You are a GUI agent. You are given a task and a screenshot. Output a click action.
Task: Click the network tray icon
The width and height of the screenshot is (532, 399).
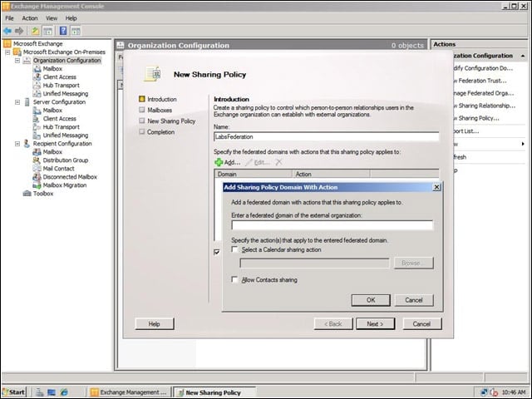(x=484, y=392)
